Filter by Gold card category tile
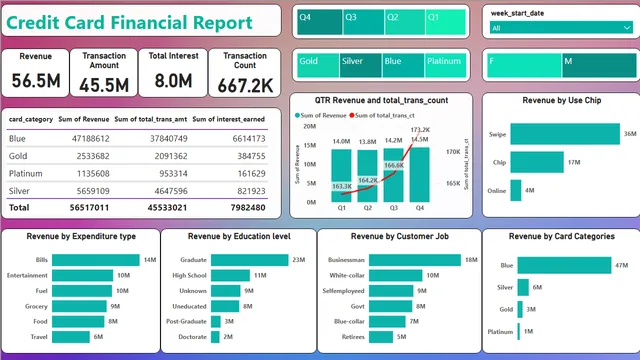Viewport: 640px width, 360px height. (318, 65)
